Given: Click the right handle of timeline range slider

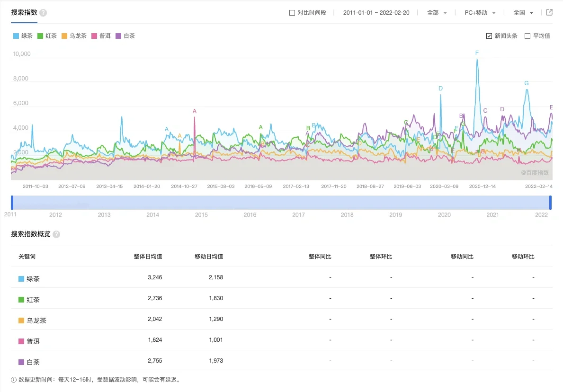Looking at the screenshot, I should [550, 203].
